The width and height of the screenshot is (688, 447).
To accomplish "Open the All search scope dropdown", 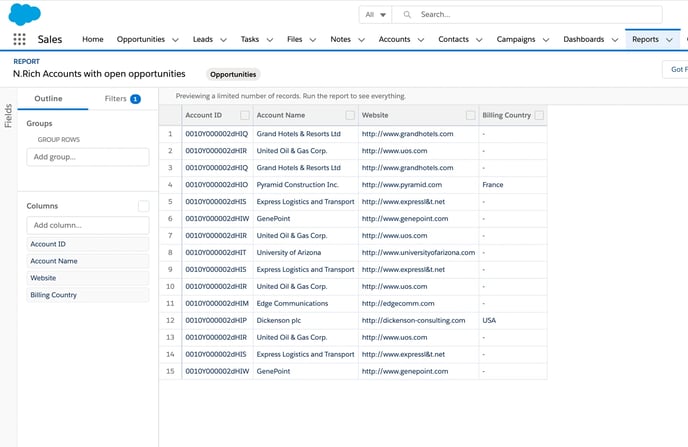I will tap(375, 14).
